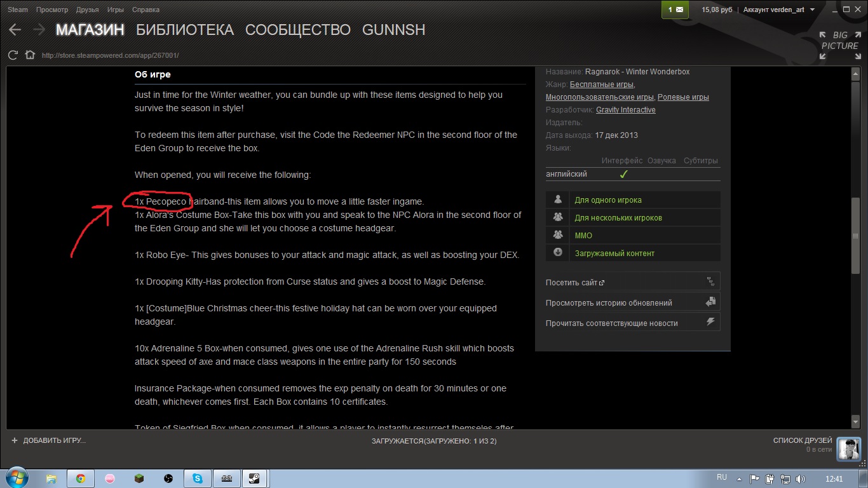Launch osu! from the taskbar
868x488 pixels.
point(110,478)
